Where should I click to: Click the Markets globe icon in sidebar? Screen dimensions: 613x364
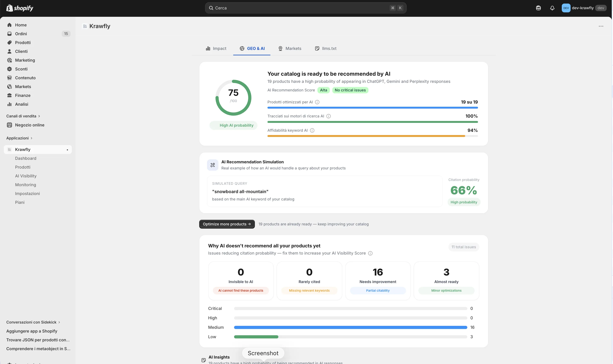9,87
